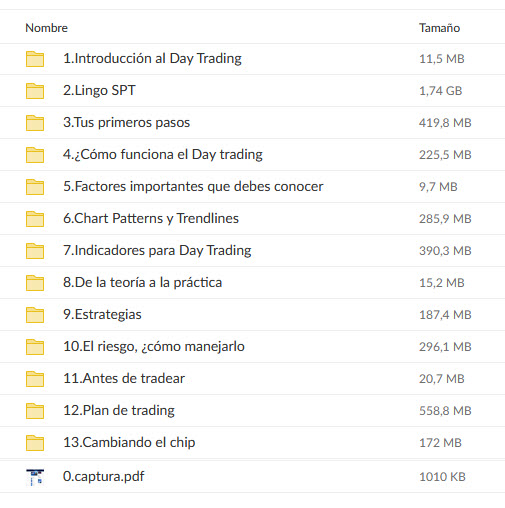Open 5.Factores importantes que debes conocer

point(193,187)
